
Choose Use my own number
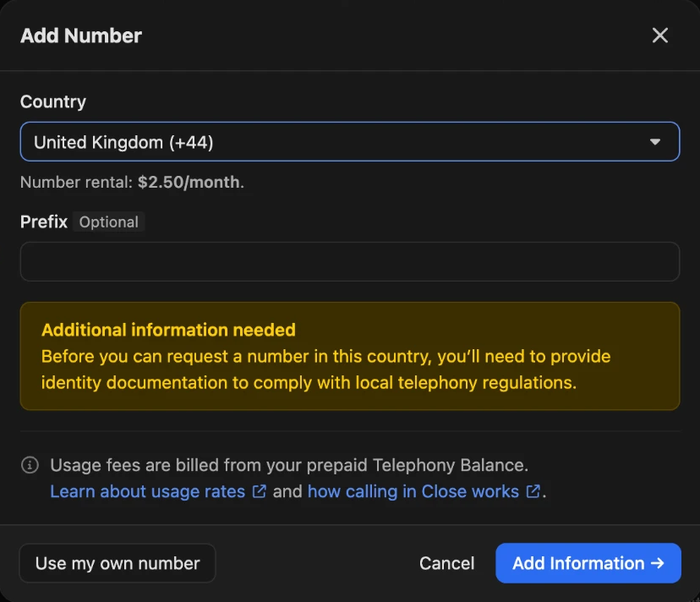[x=118, y=563]
